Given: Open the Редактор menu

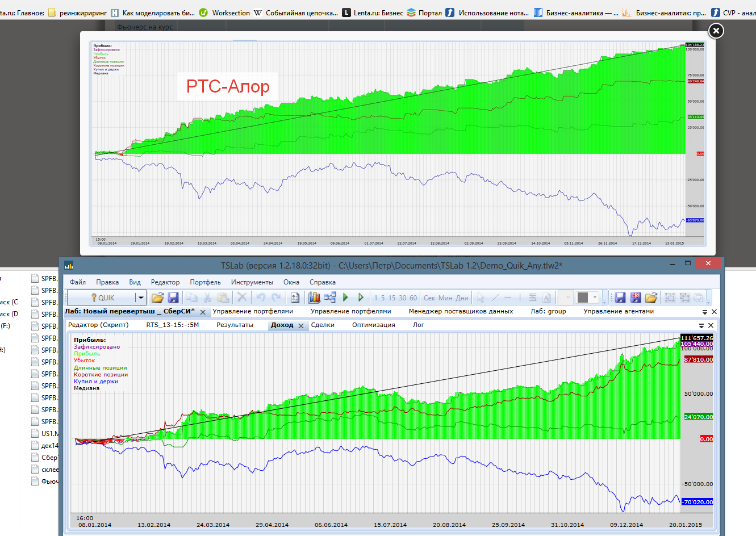Looking at the screenshot, I should click(x=165, y=282).
